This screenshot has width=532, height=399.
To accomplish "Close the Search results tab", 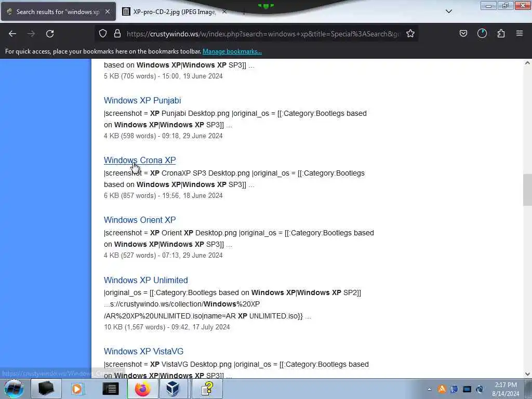I will (108, 11).
